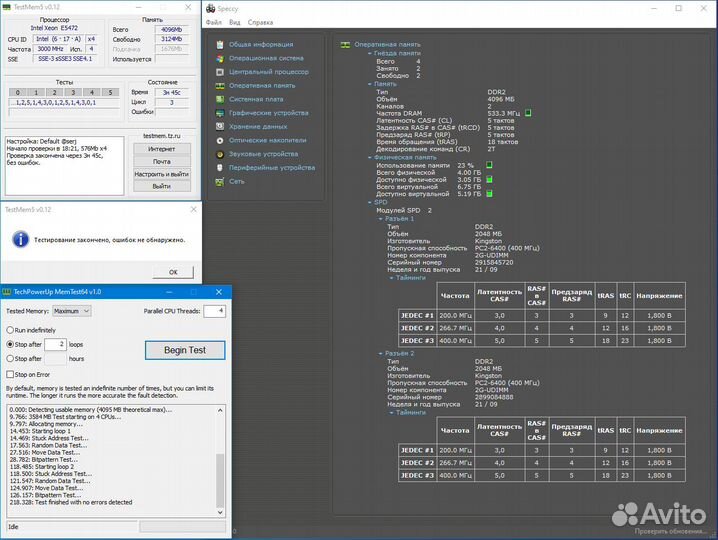Open Graphics Devices (Графические устройства) section
718x540 pixels.
pos(272,113)
